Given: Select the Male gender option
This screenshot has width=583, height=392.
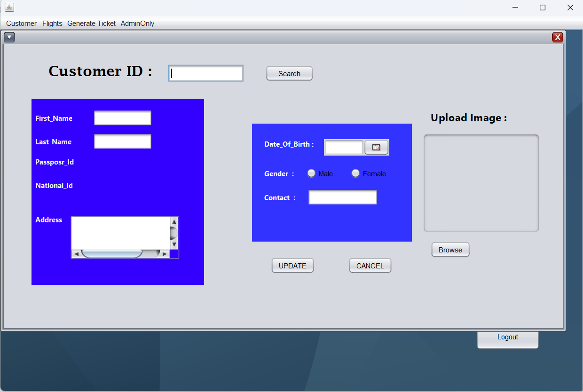Looking at the screenshot, I should pyautogui.click(x=311, y=173).
